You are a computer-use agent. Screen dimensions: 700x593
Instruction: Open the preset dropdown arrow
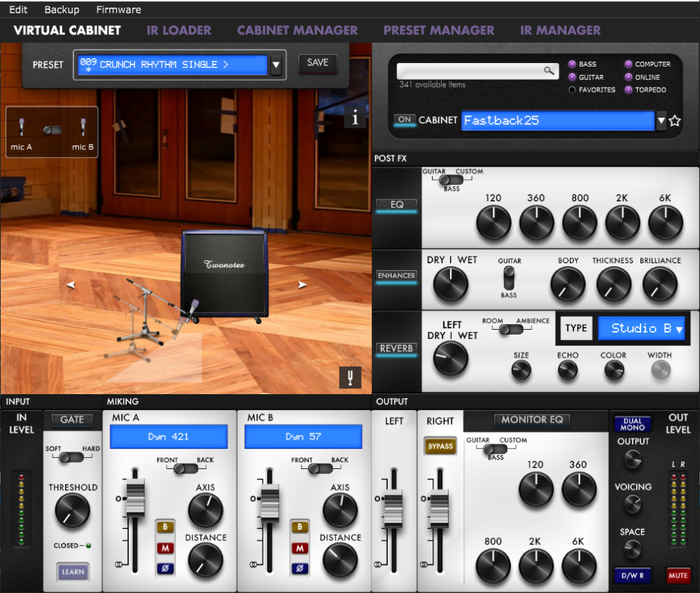coord(276,65)
